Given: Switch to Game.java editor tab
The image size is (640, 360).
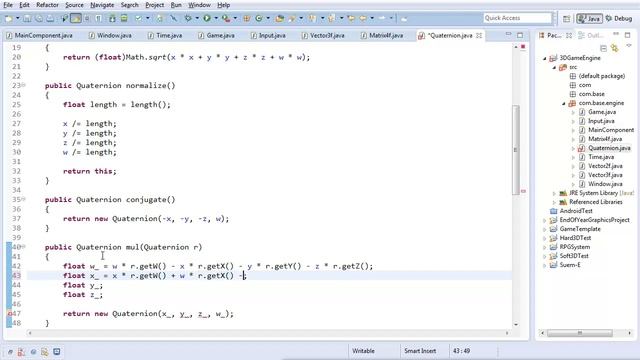Looking at the screenshot, I should point(216,36).
